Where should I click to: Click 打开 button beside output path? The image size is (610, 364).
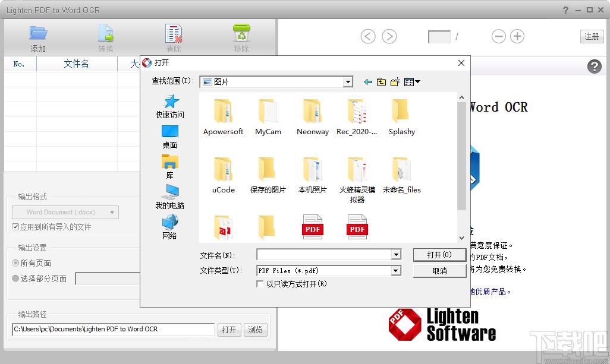[229, 330]
